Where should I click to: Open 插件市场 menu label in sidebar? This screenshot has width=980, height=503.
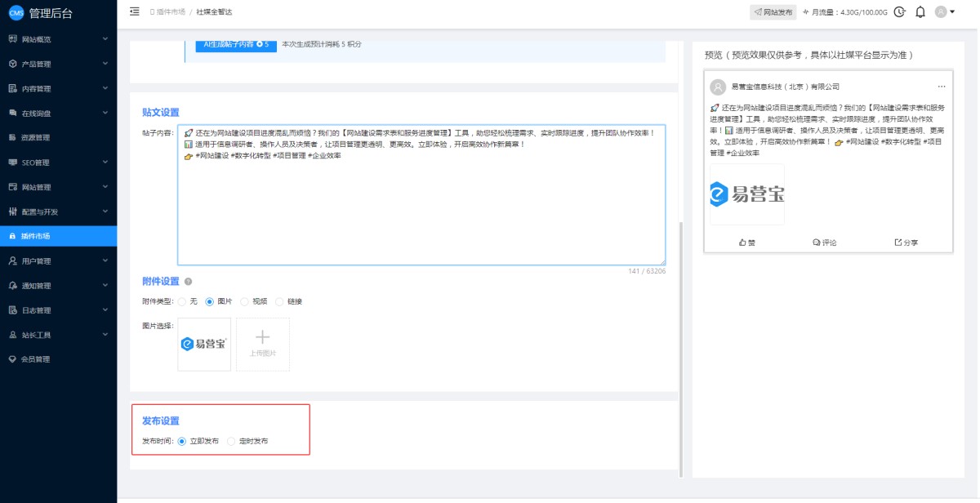[35, 236]
